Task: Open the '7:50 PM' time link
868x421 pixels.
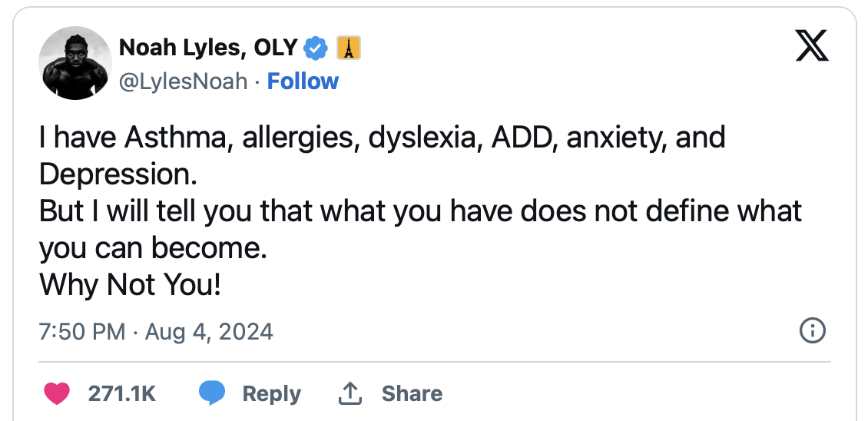Action: [81, 331]
